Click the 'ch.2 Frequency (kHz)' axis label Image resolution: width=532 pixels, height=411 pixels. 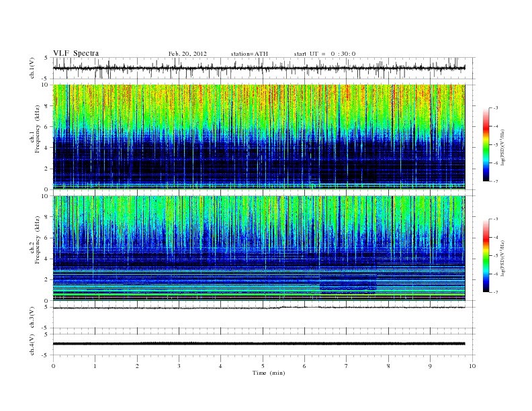point(35,240)
